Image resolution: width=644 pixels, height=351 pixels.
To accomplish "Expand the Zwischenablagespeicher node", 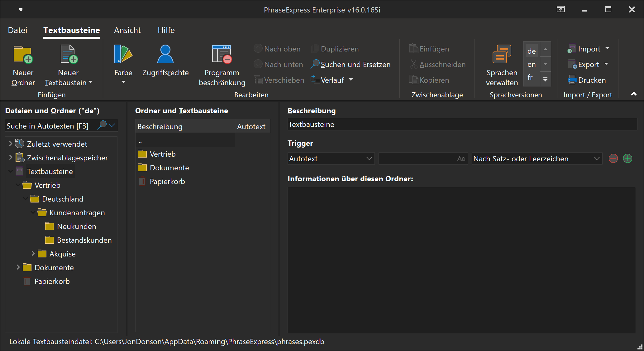I will (10, 157).
